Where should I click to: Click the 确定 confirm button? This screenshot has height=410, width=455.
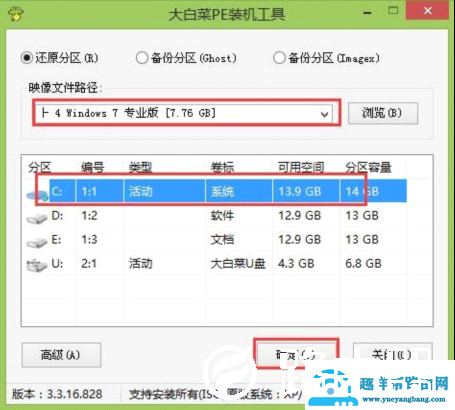click(x=296, y=354)
